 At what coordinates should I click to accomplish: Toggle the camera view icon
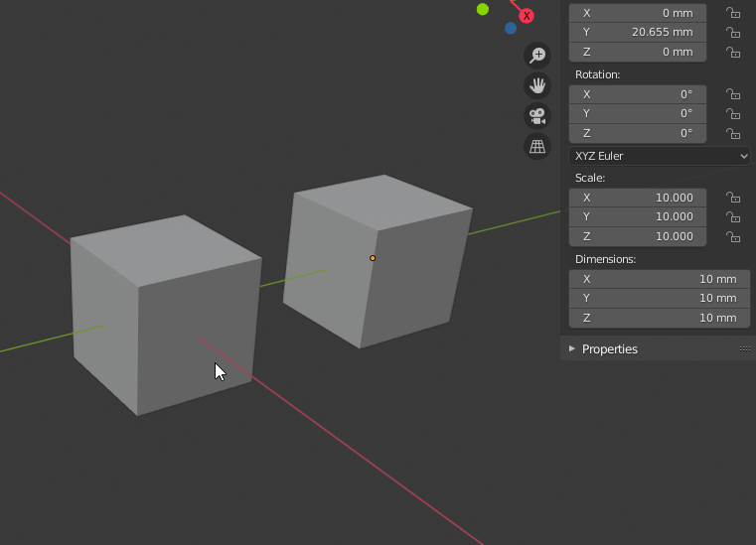pyautogui.click(x=537, y=116)
